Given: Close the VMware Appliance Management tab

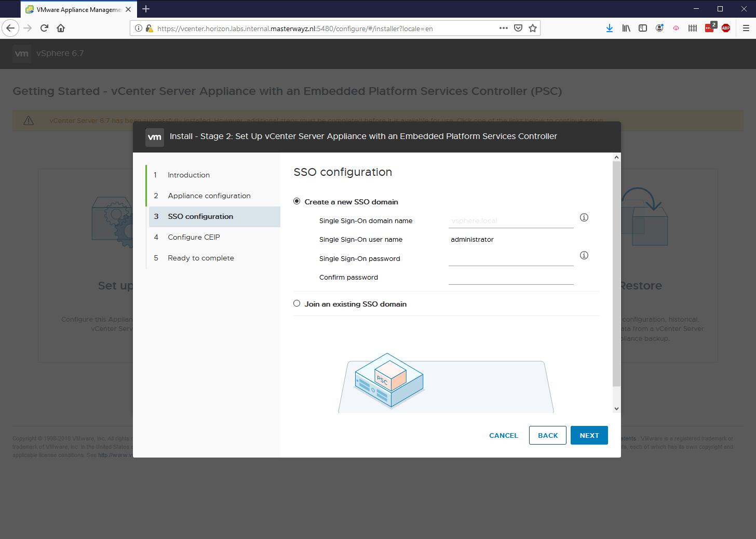Looking at the screenshot, I should pos(128,9).
